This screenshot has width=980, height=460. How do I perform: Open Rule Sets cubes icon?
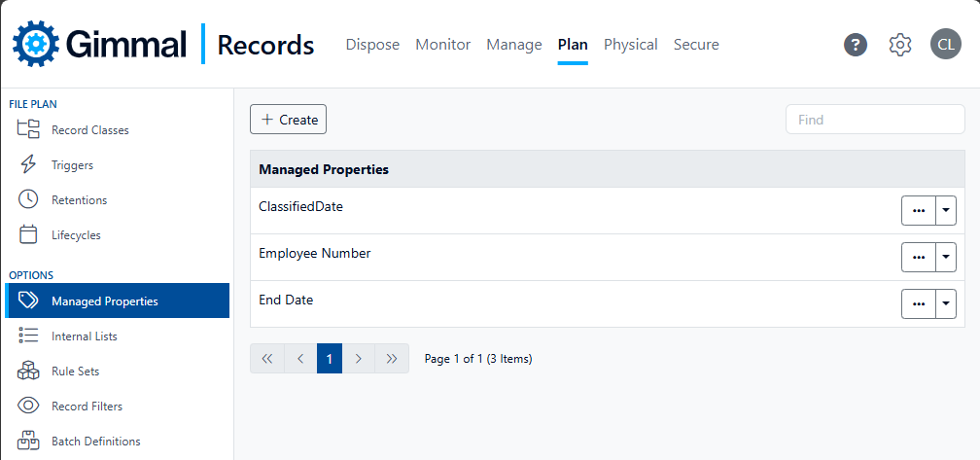[x=28, y=372]
